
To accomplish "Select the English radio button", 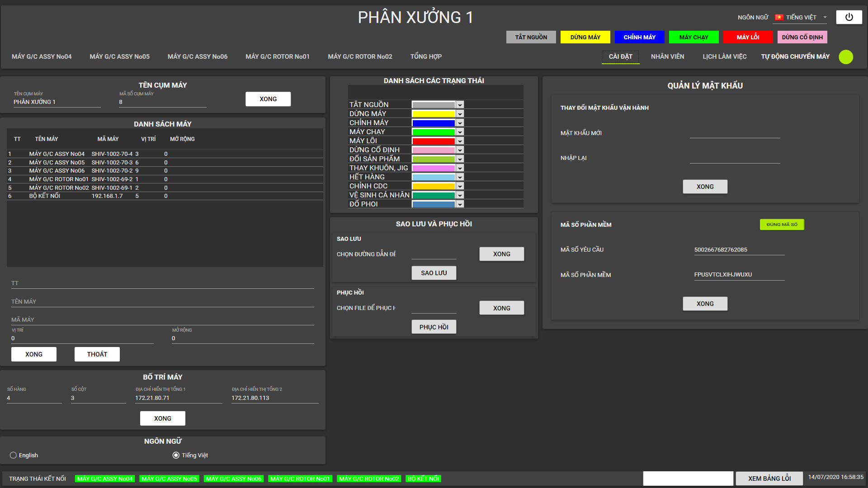I will coord(13,455).
